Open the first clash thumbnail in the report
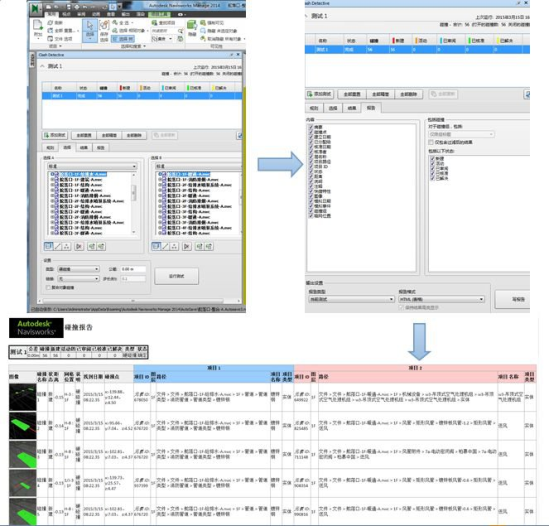The height and width of the screenshot is (526, 549). [22, 397]
